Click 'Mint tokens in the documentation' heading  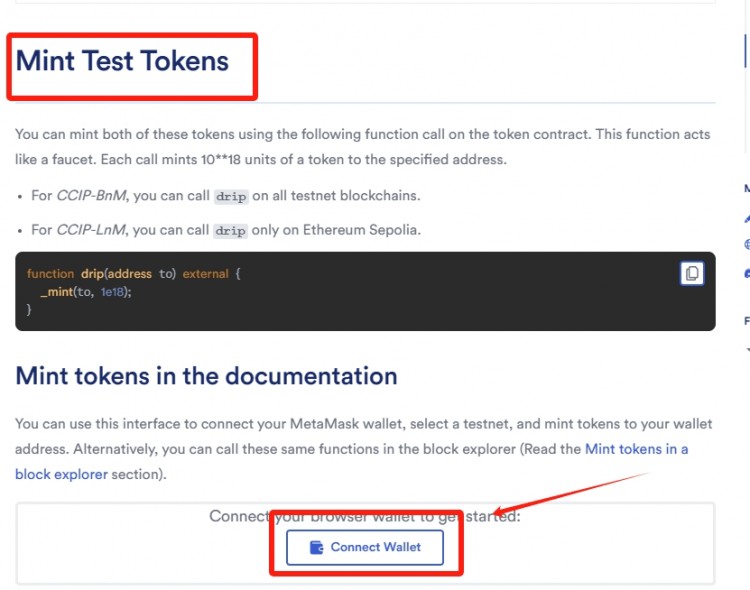(206, 376)
